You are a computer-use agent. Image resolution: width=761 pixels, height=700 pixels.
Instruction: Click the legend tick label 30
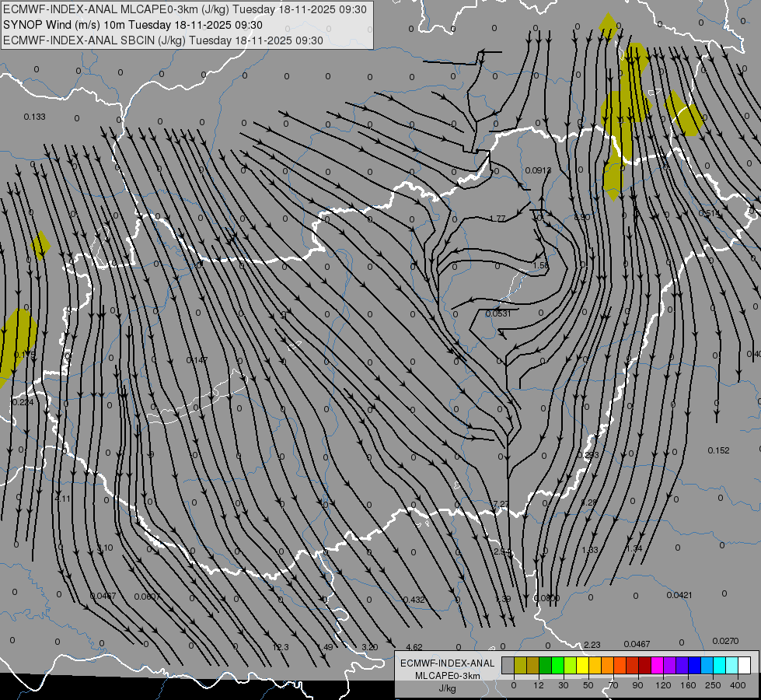click(563, 685)
